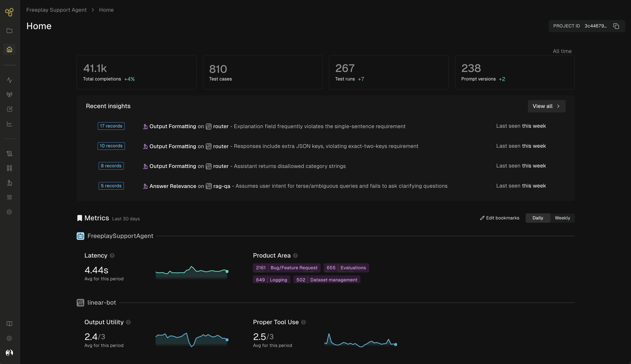
Task: Click Freeplay Support Agent breadcrumb
Action: (56, 10)
